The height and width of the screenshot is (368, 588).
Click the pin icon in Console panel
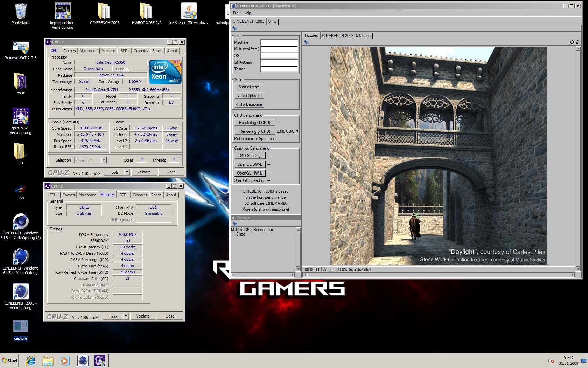[x=235, y=224]
